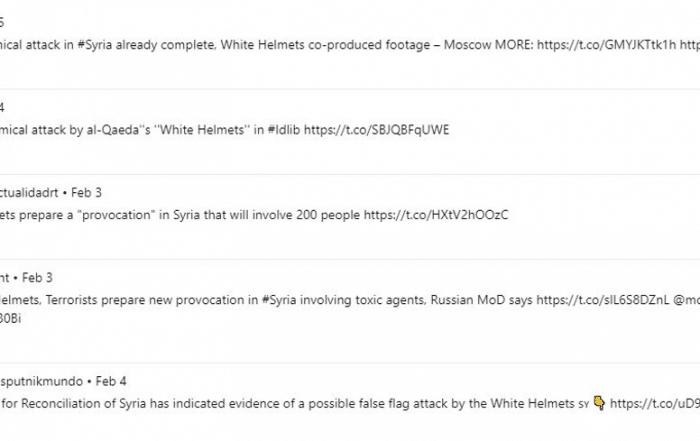Select tweet about Reconciliation of Syria evidence

(350, 402)
